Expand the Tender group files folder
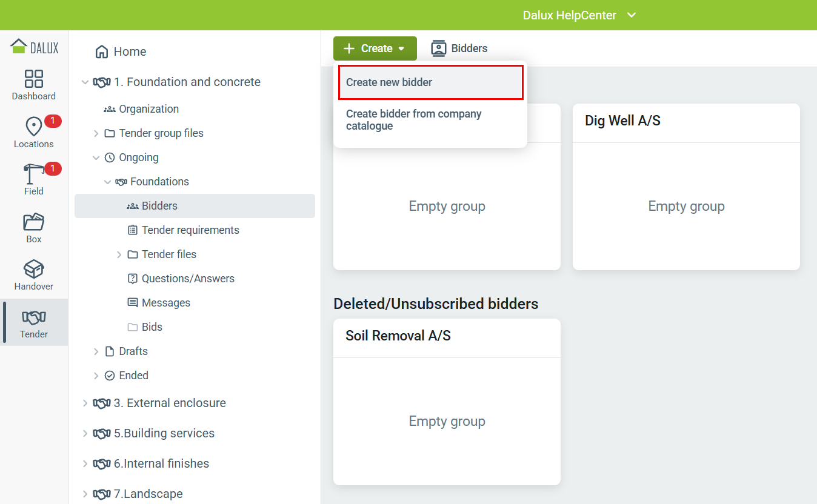 [x=96, y=133]
